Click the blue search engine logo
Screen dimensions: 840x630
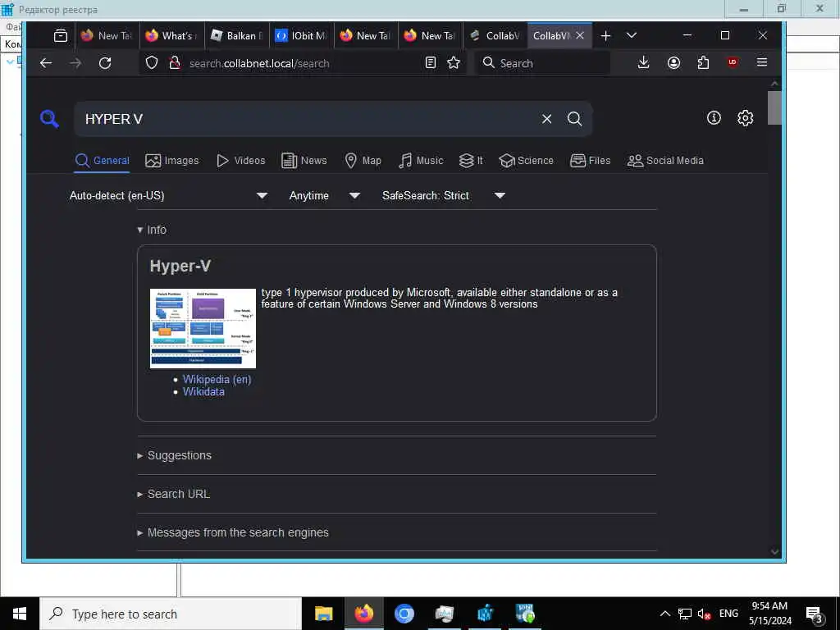tap(49, 118)
